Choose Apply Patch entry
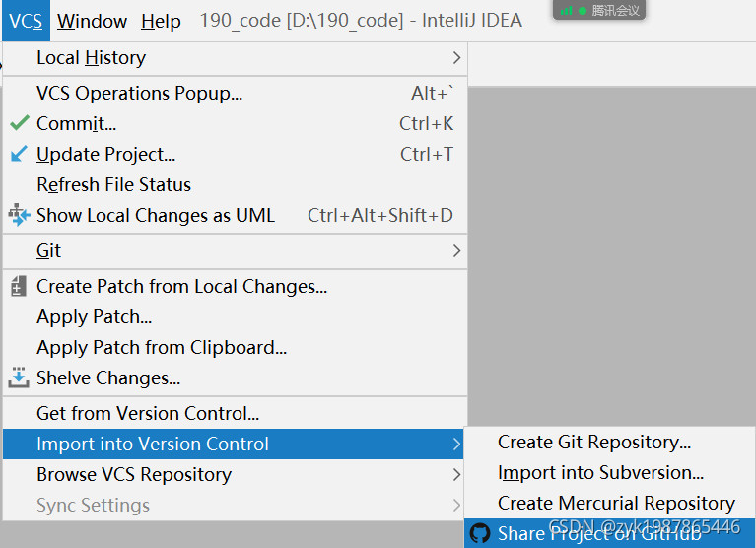Image resolution: width=756 pixels, height=548 pixels. click(235, 316)
